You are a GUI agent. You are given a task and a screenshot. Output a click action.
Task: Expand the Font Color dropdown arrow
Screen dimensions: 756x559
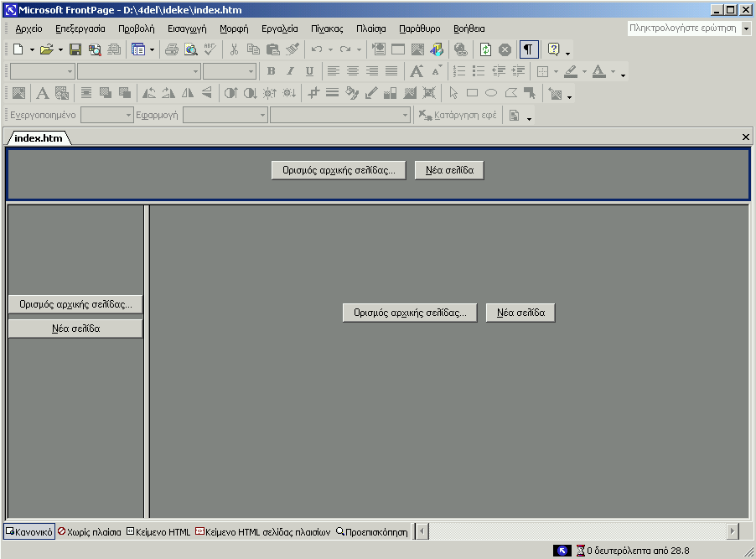[x=613, y=72]
